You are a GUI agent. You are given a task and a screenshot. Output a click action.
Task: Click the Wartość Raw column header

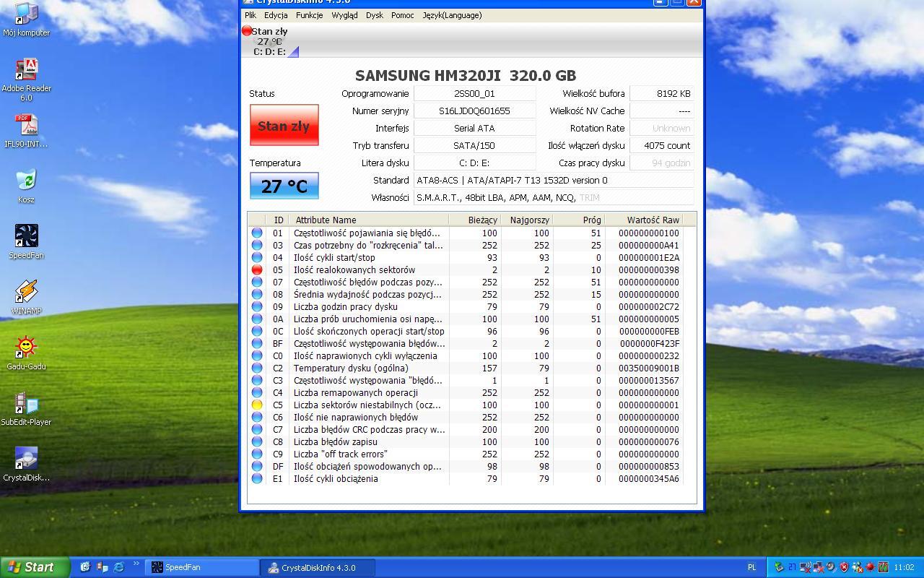tap(643, 220)
